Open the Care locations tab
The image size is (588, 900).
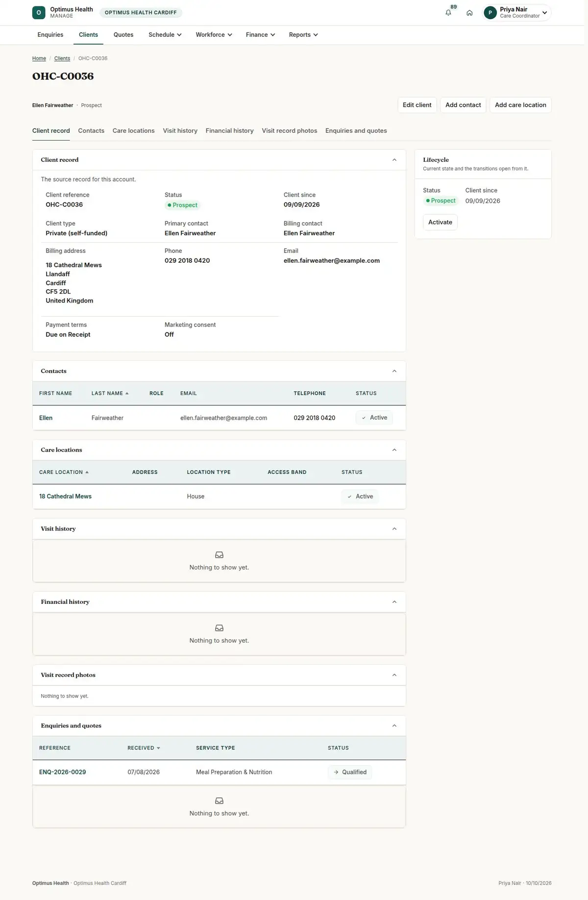(x=134, y=131)
